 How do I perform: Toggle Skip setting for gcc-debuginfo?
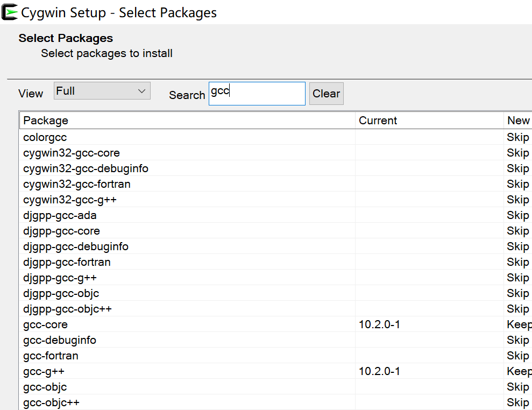518,340
